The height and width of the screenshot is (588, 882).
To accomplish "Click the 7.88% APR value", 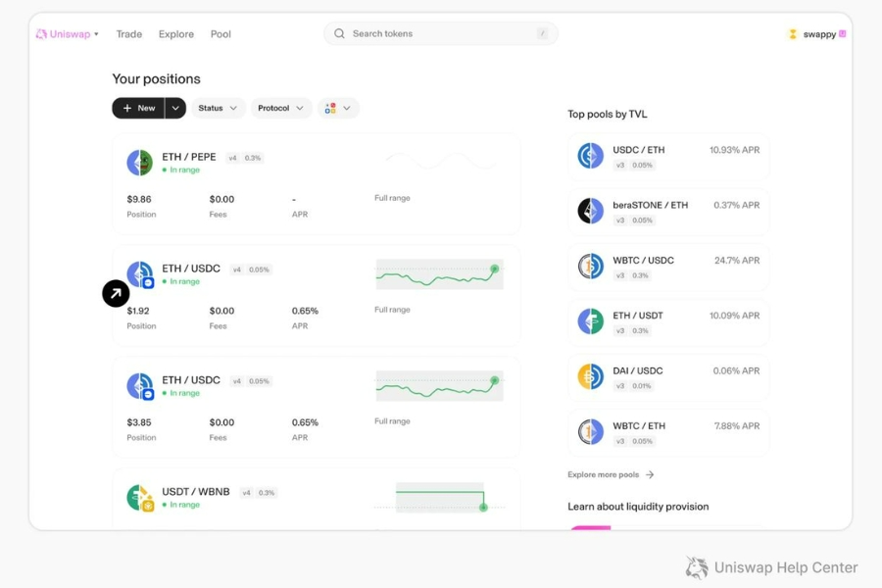I will 737,426.
